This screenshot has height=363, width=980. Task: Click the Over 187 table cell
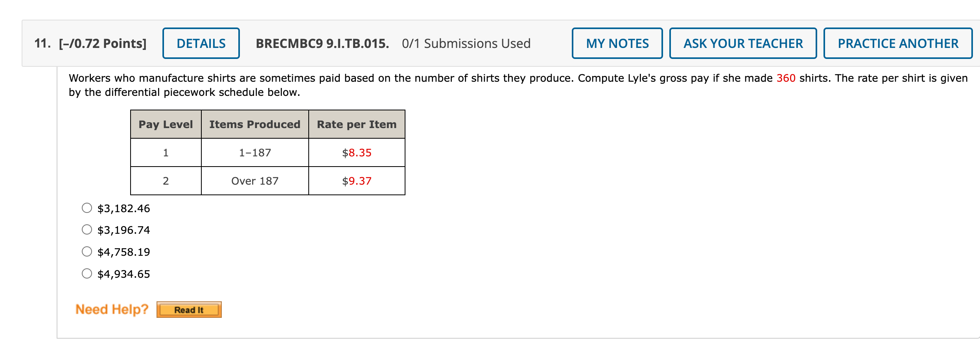255,181
